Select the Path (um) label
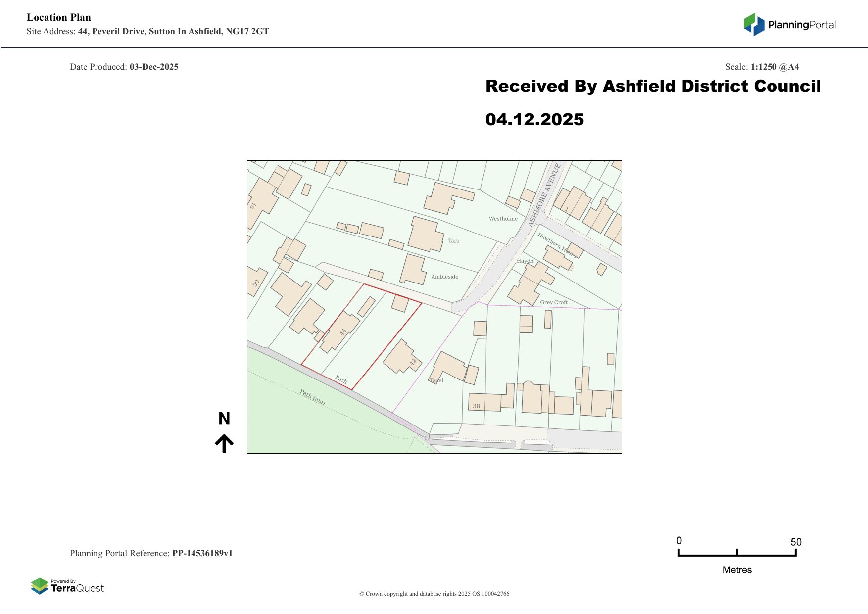This screenshot has width=868, height=614. (312, 397)
